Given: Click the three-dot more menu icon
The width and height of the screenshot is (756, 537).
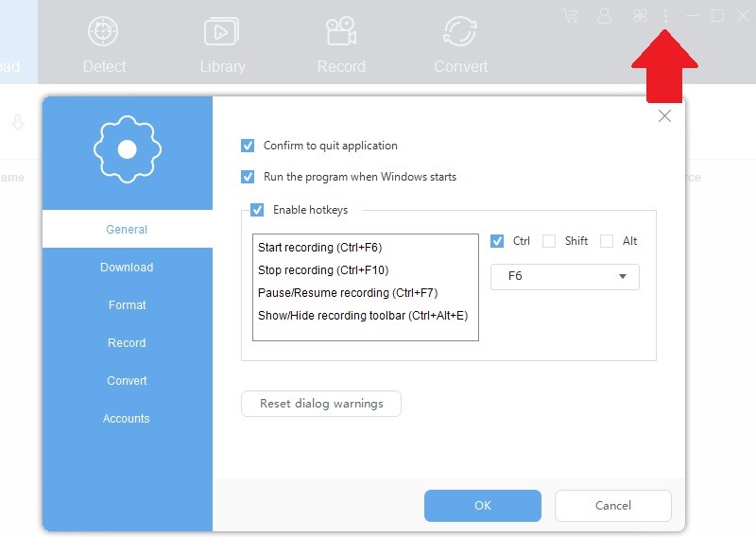Looking at the screenshot, I should pyautogui.click(x=666, y=16).
